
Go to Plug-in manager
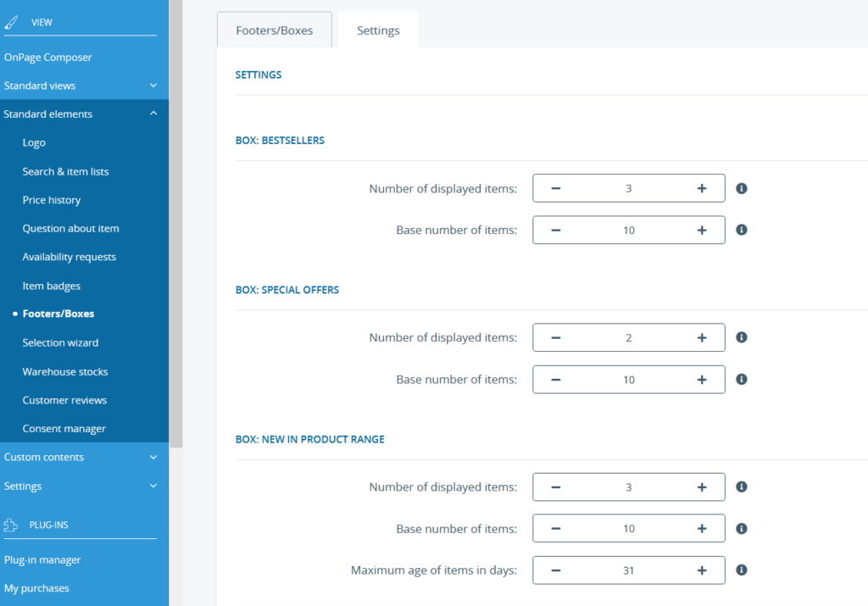click(42, 559)
